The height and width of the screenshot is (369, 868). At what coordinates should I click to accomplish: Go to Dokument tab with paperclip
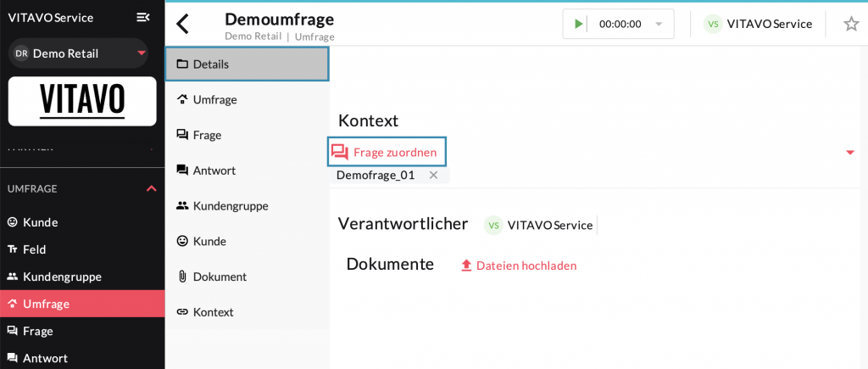[x=219, y=277]
